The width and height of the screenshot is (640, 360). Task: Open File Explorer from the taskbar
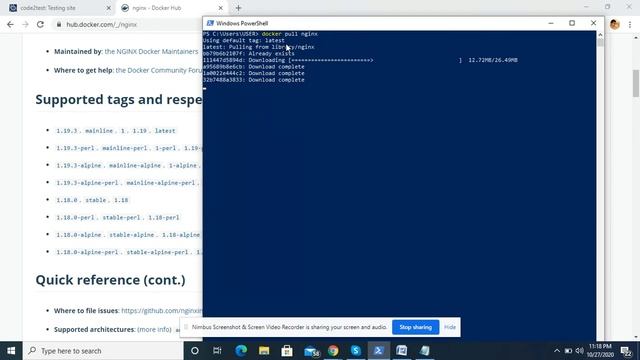pos(264,351)
